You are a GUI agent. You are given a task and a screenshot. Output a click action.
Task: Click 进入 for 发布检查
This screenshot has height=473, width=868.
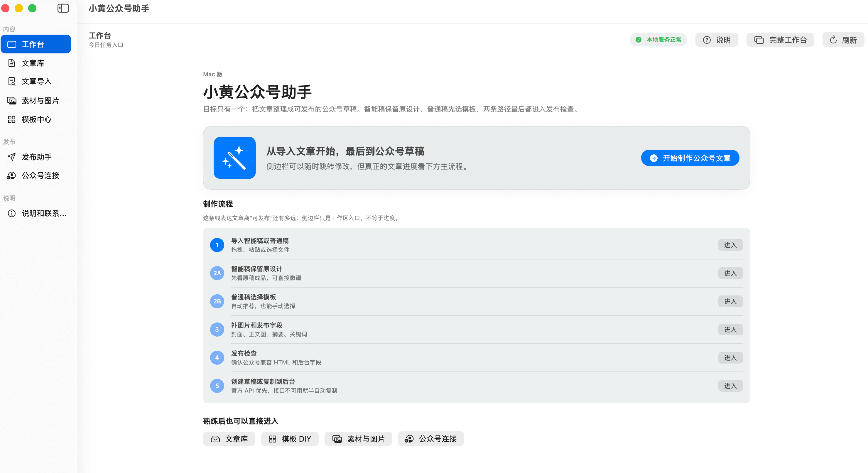pyautogui.click(x=730, y=358)
